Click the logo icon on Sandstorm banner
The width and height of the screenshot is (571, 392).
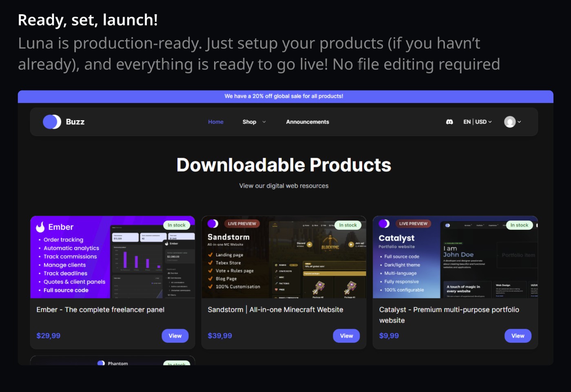click(213, 224)
